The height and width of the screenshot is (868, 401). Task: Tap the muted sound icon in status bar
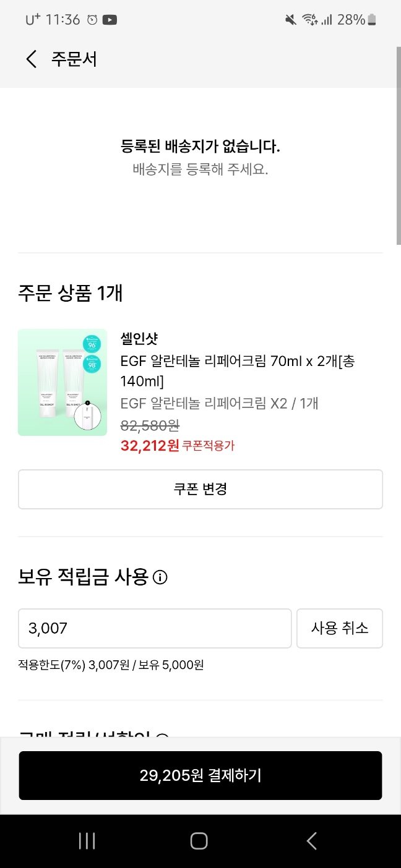tap(291, 20)
